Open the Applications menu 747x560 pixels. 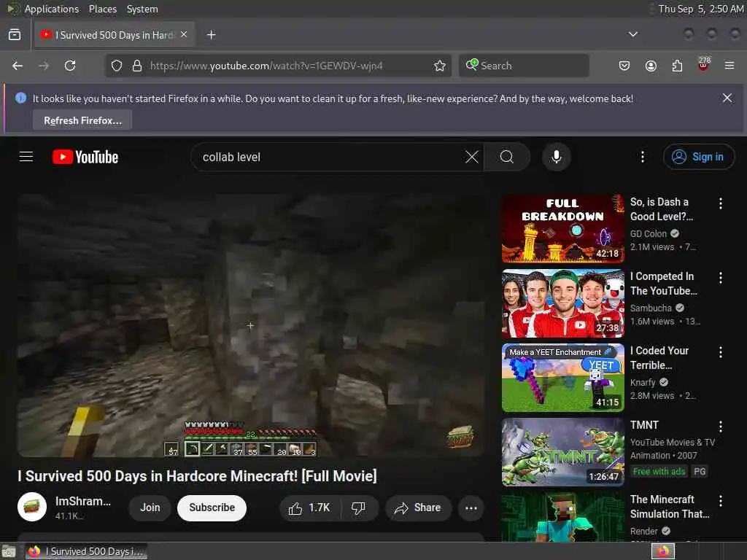pos(52,9)
